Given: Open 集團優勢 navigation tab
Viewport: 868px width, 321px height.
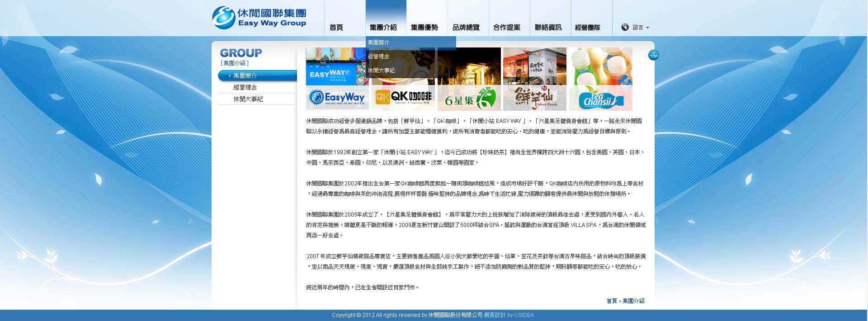Looking at the screenshot, I should (424, 28).
